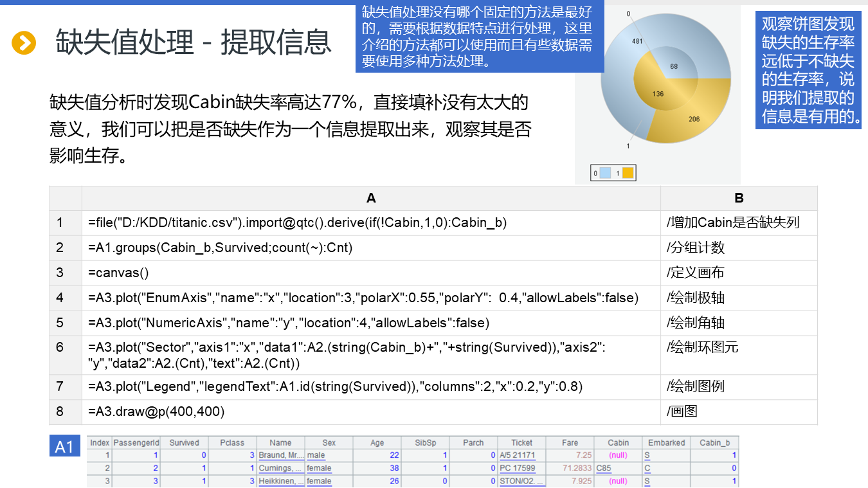The height and width of the screenshot is (488, 868).
Task: Click the orange chevron icon beside the title
Action: [x=24, y=43]
